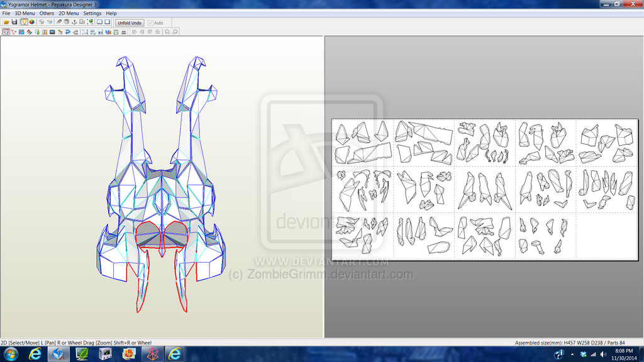This screenshot has height=362, width=644.
Task: Click the pink polygon taskbar icon
Action: click(x=152, y=354)
